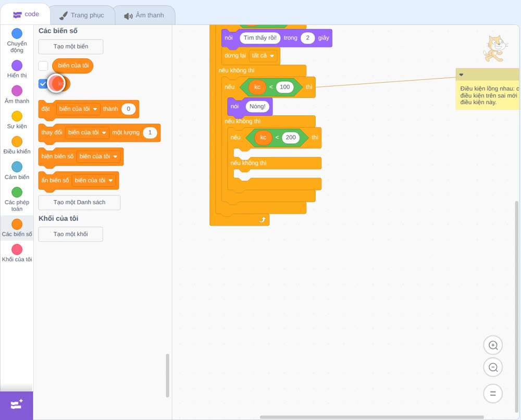The height and width of the screenshot is (420, 521).
Task: Click the 'Tạo một khối' button
Action: 71,234
